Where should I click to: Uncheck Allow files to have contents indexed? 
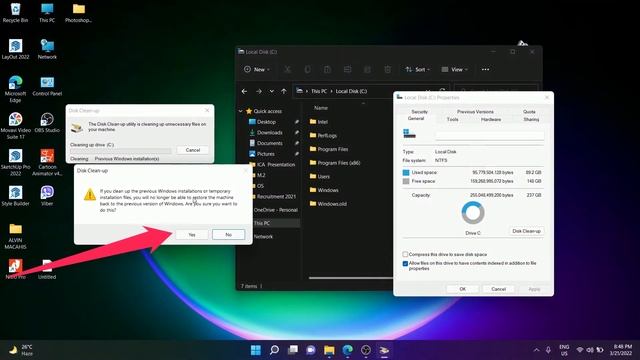pyautogui.click(x=405, y=264)
